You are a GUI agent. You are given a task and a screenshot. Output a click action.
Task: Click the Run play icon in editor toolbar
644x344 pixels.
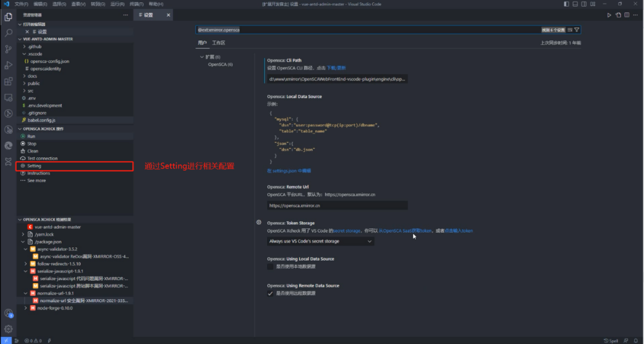[x=609, y=15]
